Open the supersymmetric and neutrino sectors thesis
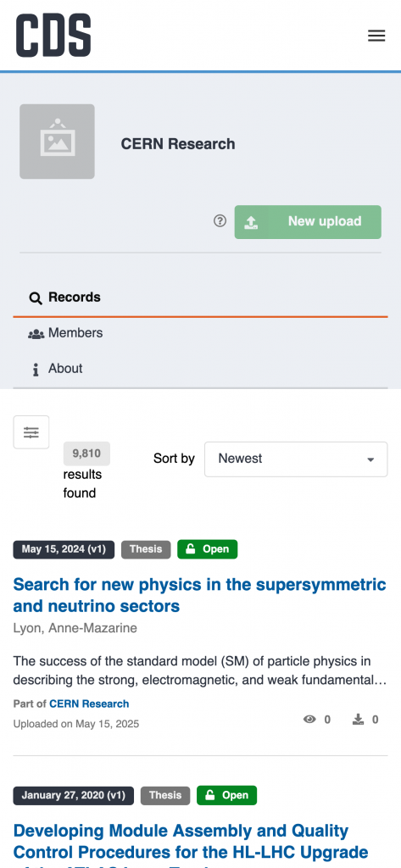This screenshot has width=401, height=868. pyautogui.click(x=199, y=595)
